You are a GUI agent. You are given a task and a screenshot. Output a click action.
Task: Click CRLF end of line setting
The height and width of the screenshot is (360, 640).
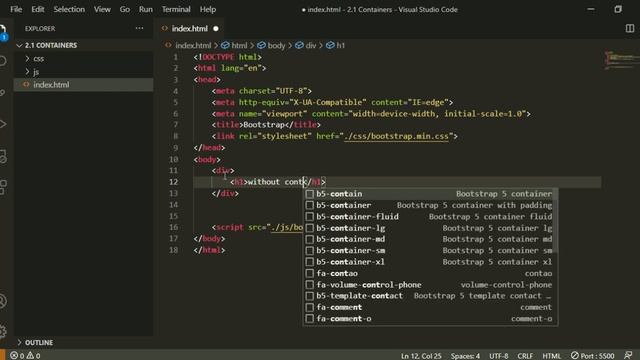pos(525,356)
